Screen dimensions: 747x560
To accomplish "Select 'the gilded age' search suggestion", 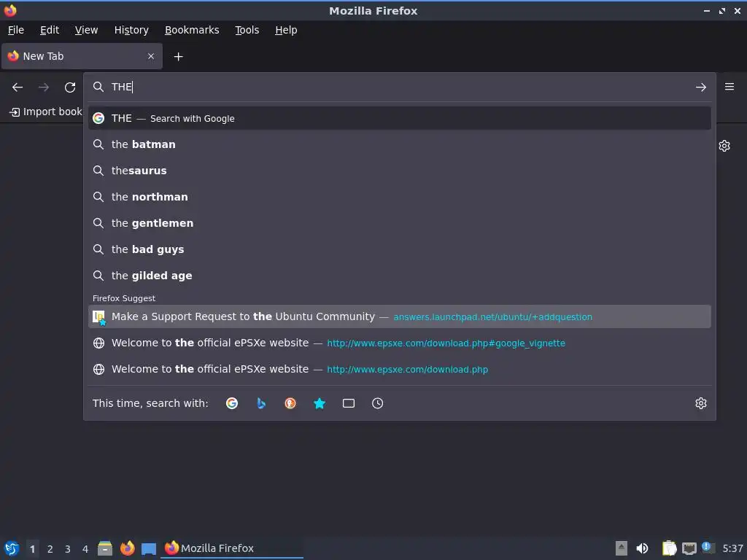I will [x=400, y=275].
